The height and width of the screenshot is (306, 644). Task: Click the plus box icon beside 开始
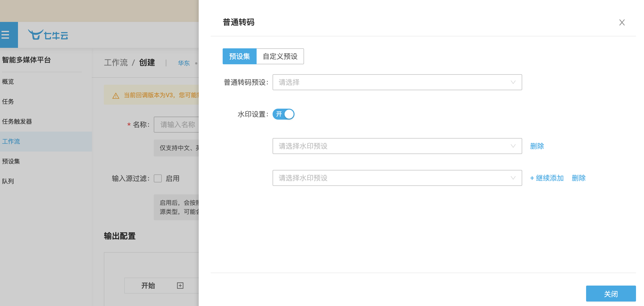(x=180, y=285)
